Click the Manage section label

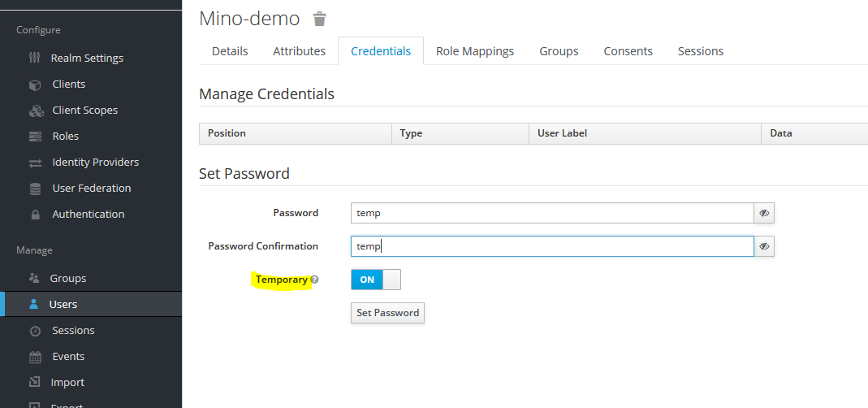pos(34,250)
